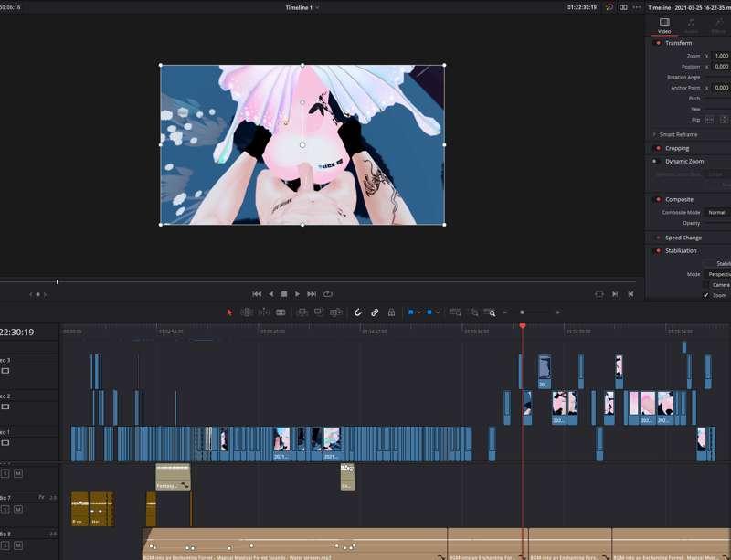
Task: Click the vertical Flip button
Action: 725,120
